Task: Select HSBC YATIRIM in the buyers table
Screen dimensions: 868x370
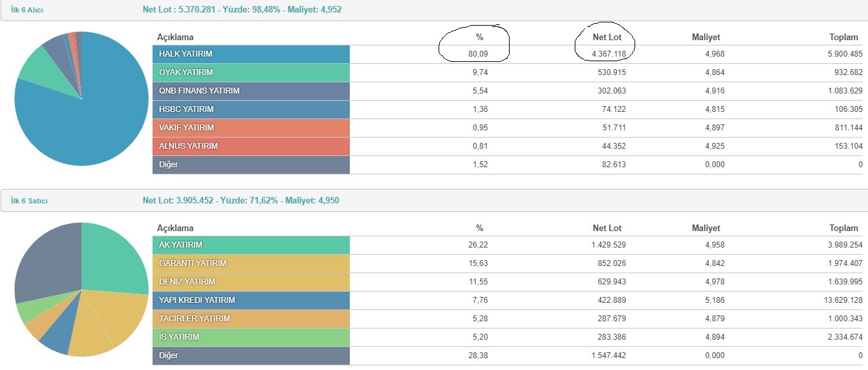Action: coord(251,109)
